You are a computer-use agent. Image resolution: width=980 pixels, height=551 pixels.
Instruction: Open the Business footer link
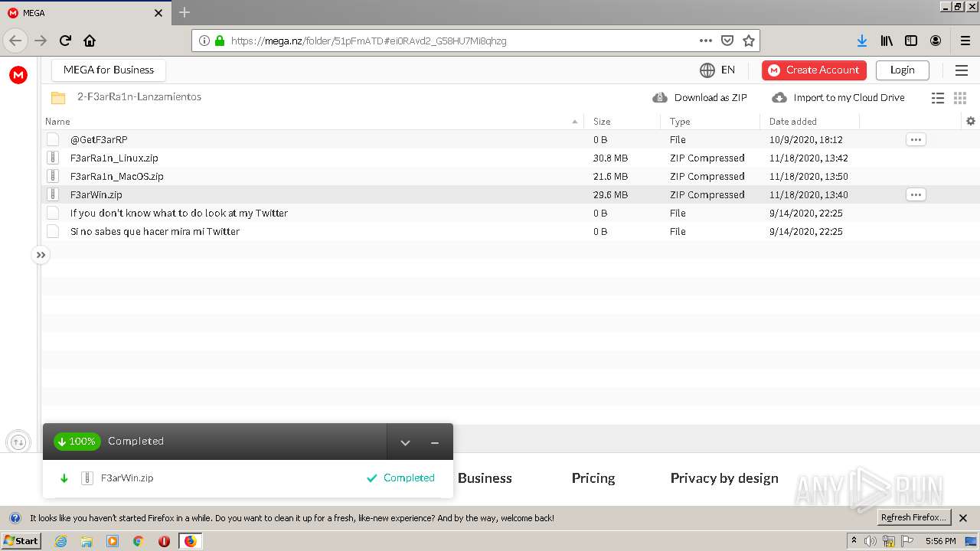(x=485, y=478)
